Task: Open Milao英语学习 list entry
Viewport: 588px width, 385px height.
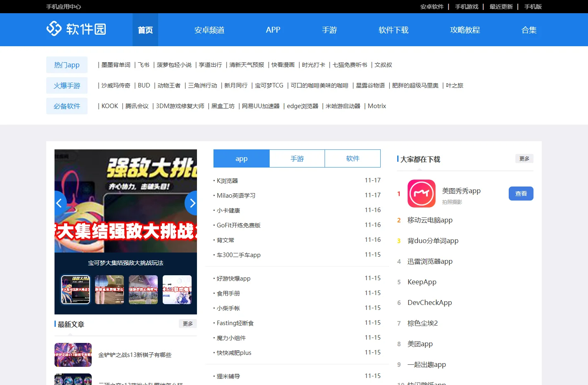Action: pos(236,196)
